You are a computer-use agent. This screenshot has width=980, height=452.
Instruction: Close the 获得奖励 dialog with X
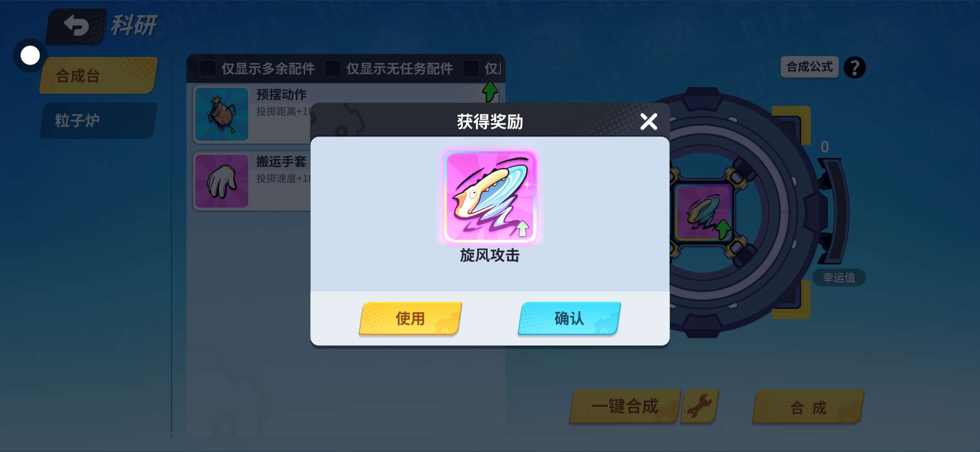pos(649,122)
